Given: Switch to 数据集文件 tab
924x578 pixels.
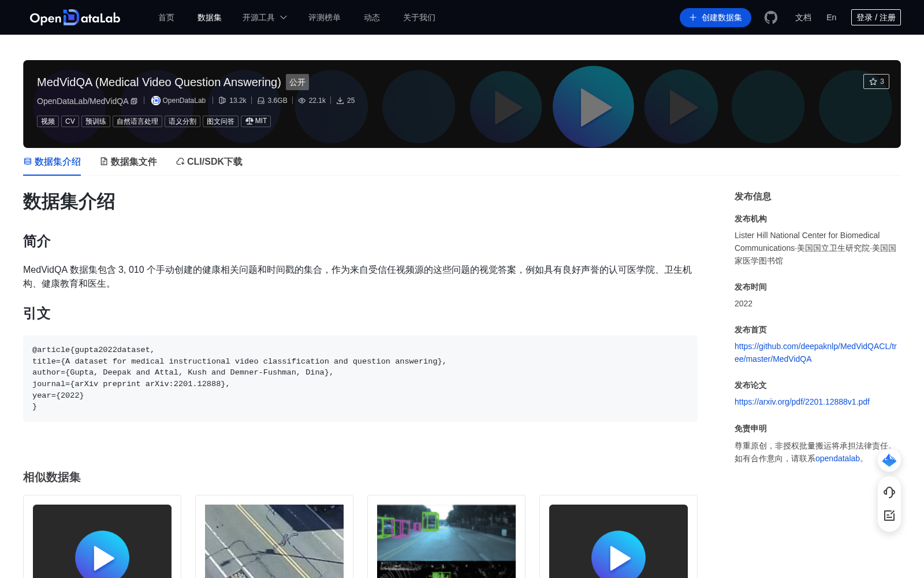Looking at the screenshot, I should pos(128,162).
